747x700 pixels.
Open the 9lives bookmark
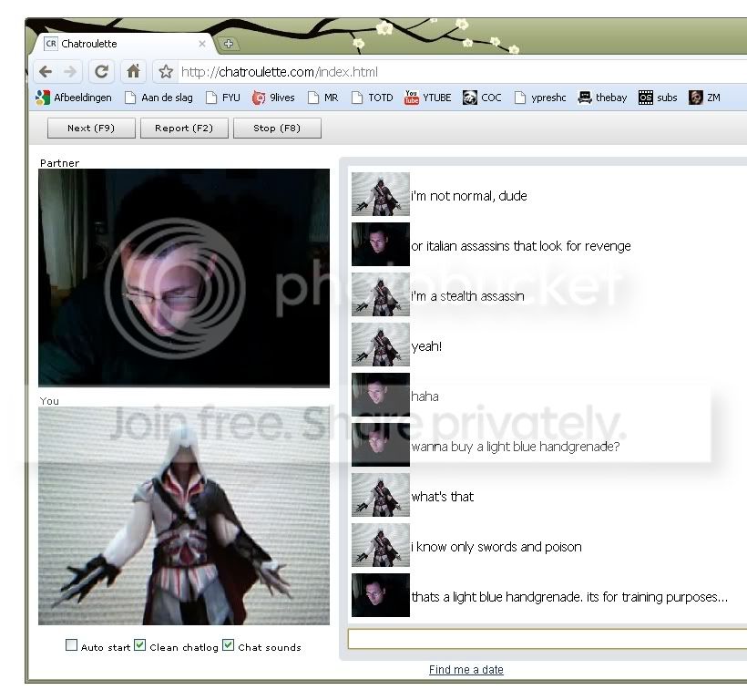[x=273, y=98]
